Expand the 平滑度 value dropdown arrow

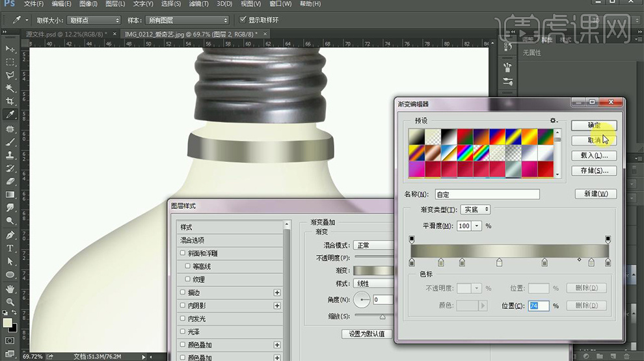pos(477,226)
